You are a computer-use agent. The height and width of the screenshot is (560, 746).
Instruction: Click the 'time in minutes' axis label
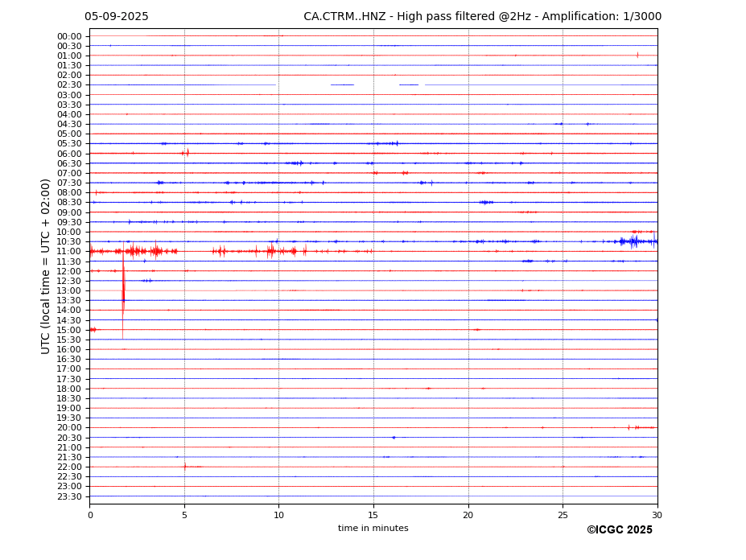[x=373, y=528]
